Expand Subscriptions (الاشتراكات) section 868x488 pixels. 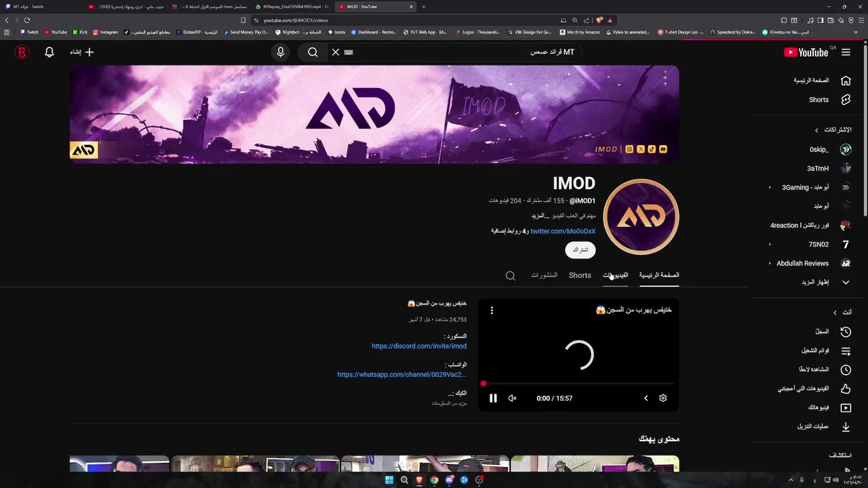[x=833, y=129]
